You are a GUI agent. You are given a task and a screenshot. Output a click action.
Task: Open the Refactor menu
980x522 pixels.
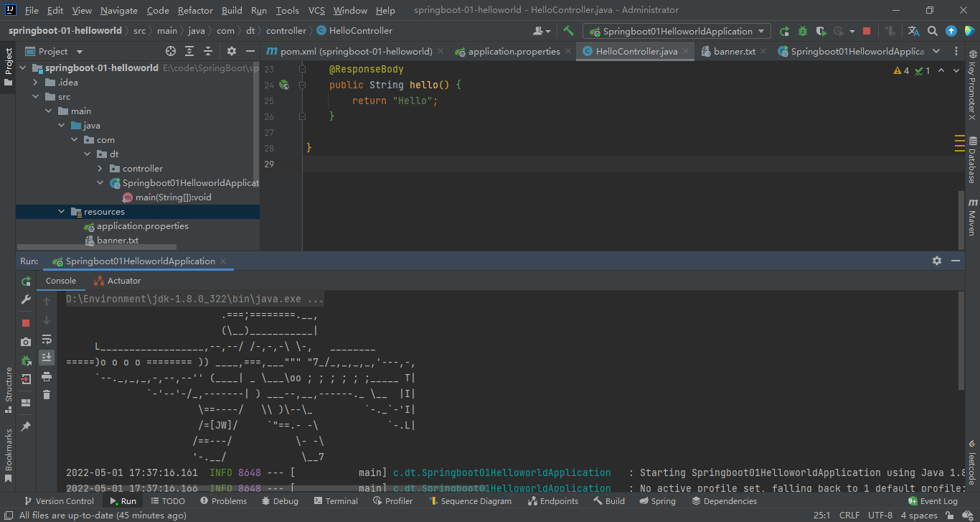(195, 10)
